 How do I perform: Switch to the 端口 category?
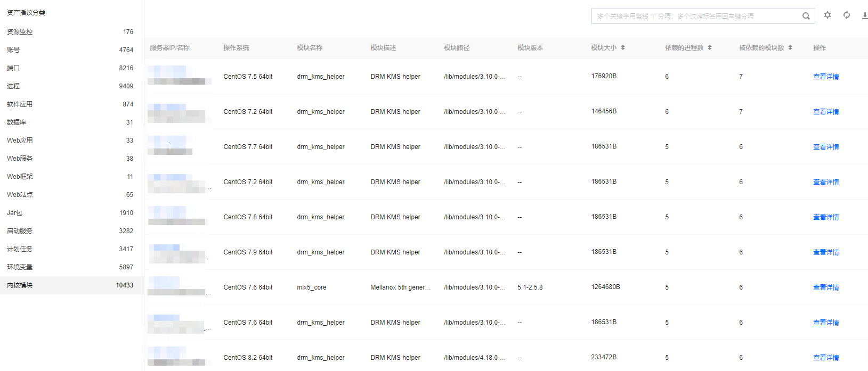point(13,68)
